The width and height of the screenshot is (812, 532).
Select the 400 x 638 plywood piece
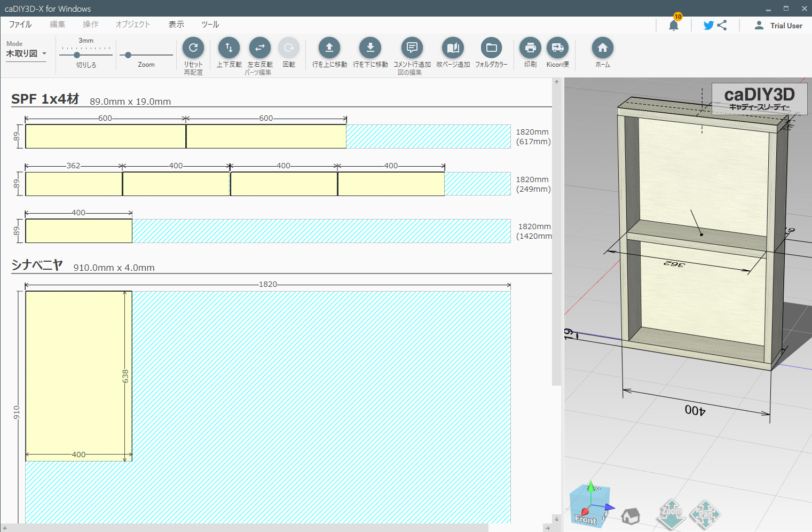[79, 376]
